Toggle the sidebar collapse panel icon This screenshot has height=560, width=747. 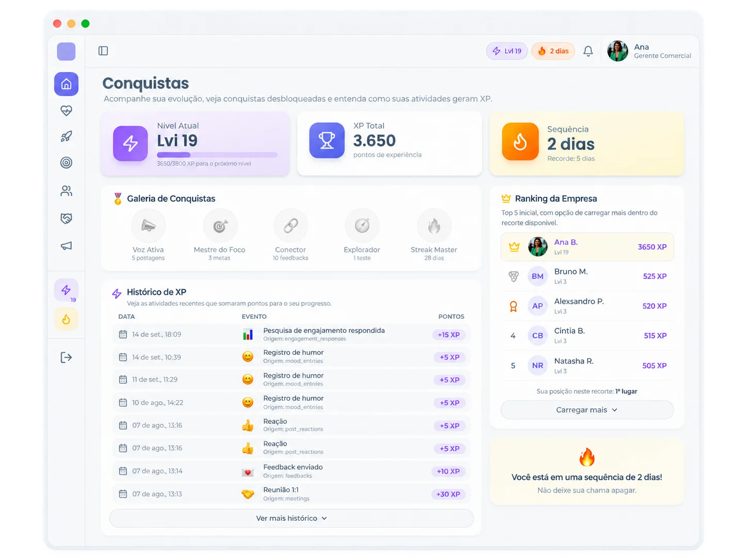pos(103,51)
